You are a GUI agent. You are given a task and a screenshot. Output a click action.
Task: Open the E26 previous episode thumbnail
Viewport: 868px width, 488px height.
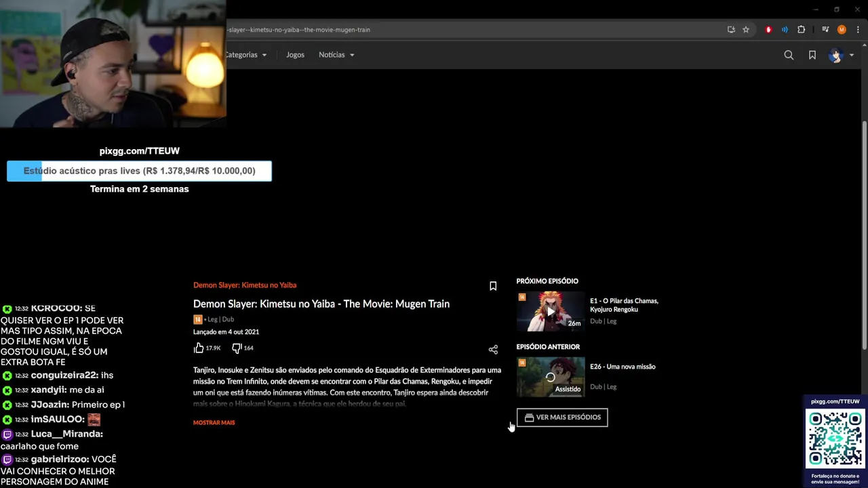[x=551, y=377]
